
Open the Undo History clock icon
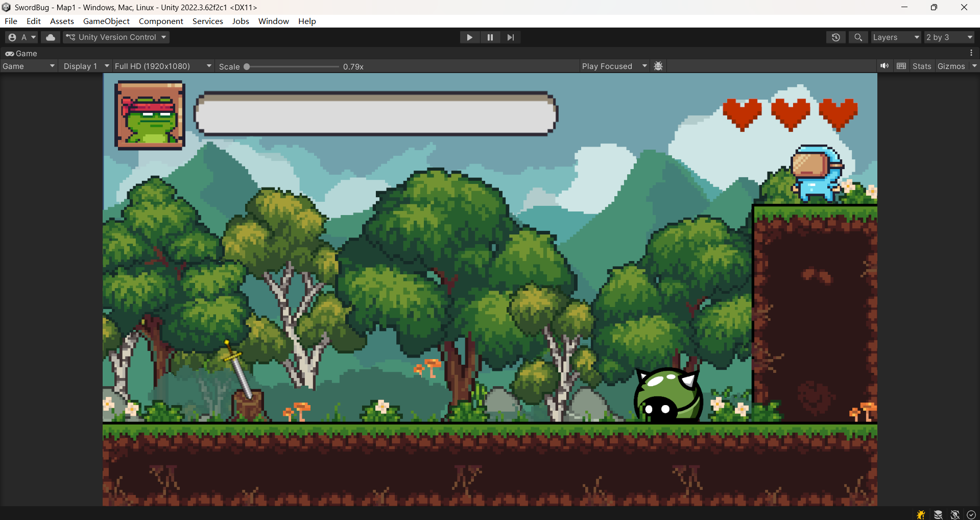[x=835, y=37]
